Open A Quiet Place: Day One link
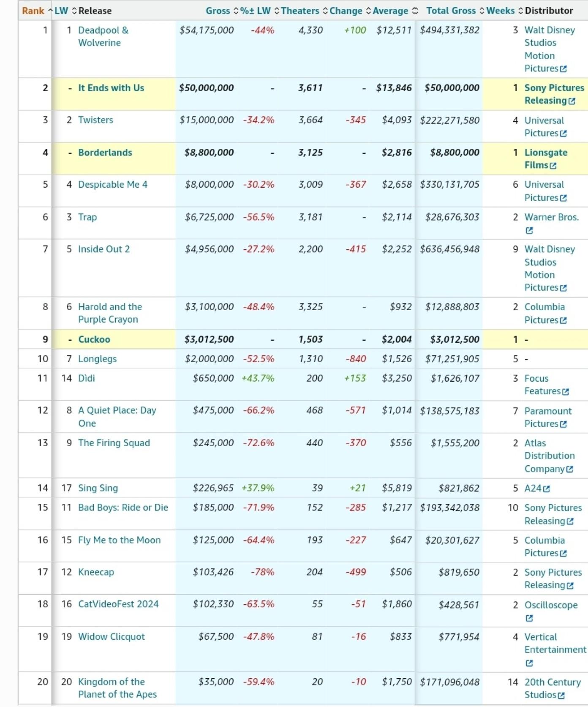Viewport: 588px width, 707px height. point(117,417)
